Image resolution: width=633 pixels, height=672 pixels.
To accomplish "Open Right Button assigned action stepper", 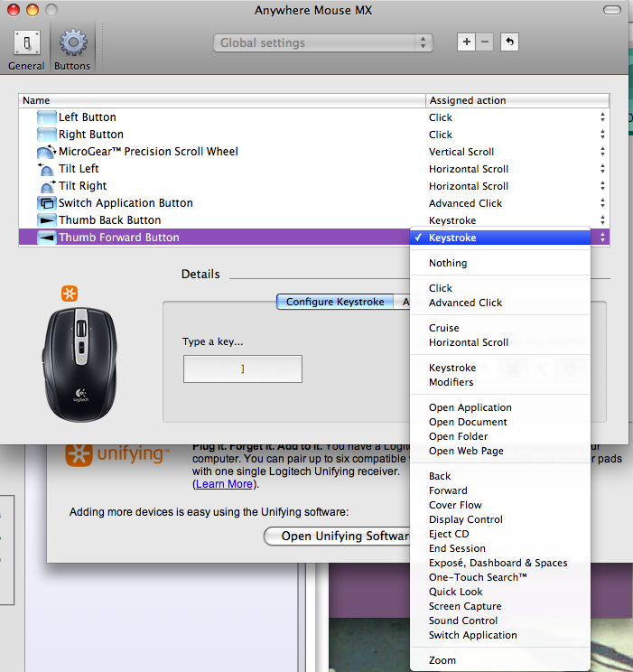I will pyautogui.click(x=602, y=135).
